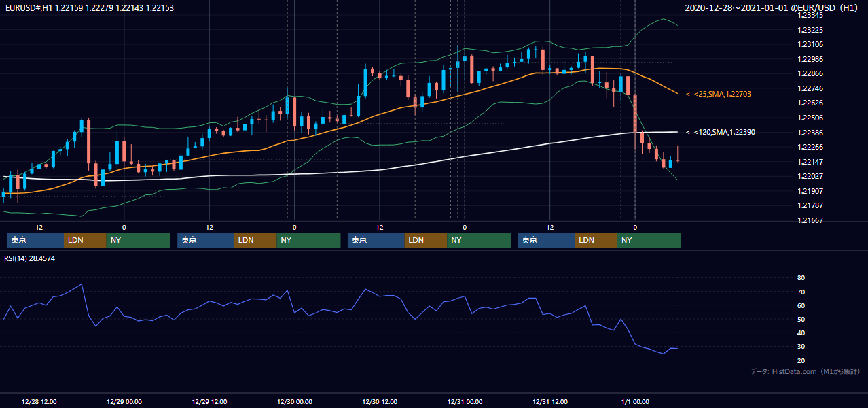Click the 1/1 00:00 time axis label
Screen dimensions: 868x408
[x=634, y=401]
